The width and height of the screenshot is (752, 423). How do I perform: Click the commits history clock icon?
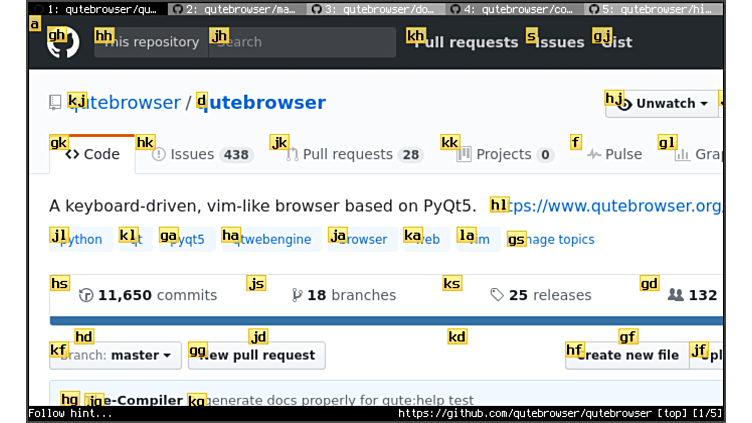(86, 295)
